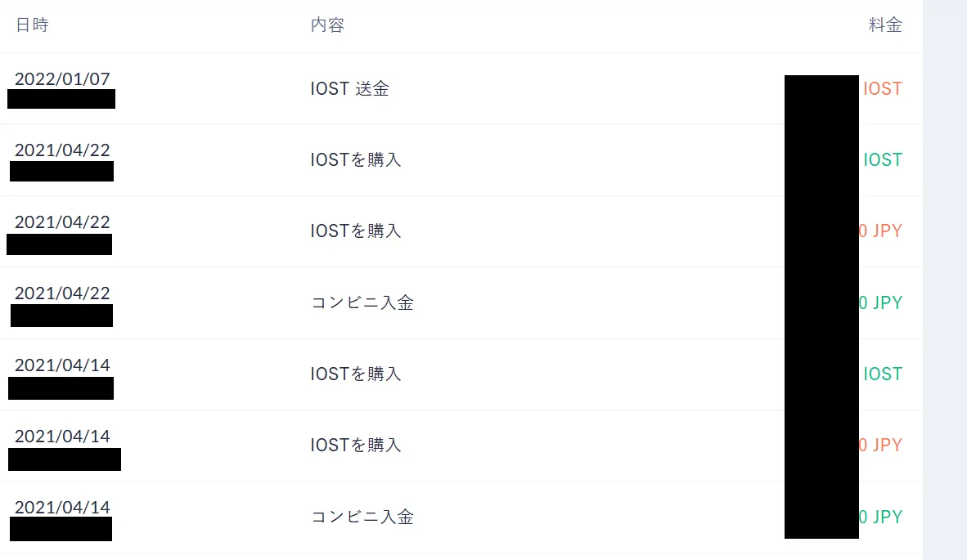
Task: Click the gray strip right of table
Action: pos(945,280)
